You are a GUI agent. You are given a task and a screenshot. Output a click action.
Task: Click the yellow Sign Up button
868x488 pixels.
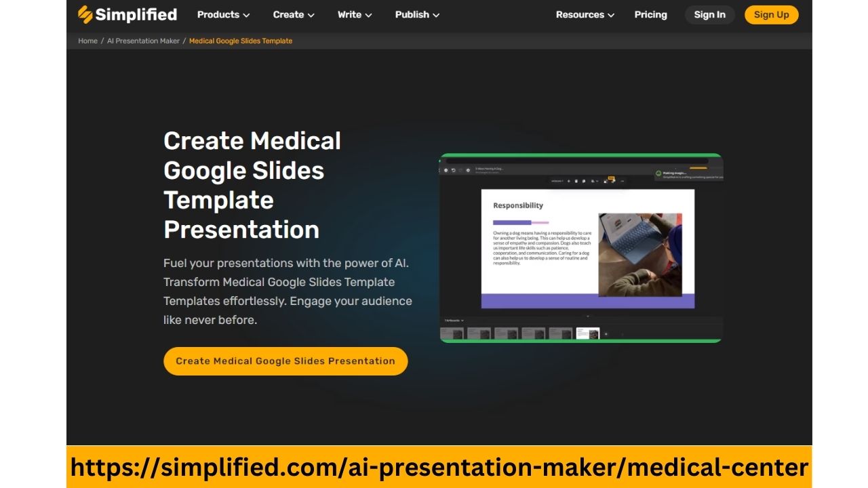[771, 14]
